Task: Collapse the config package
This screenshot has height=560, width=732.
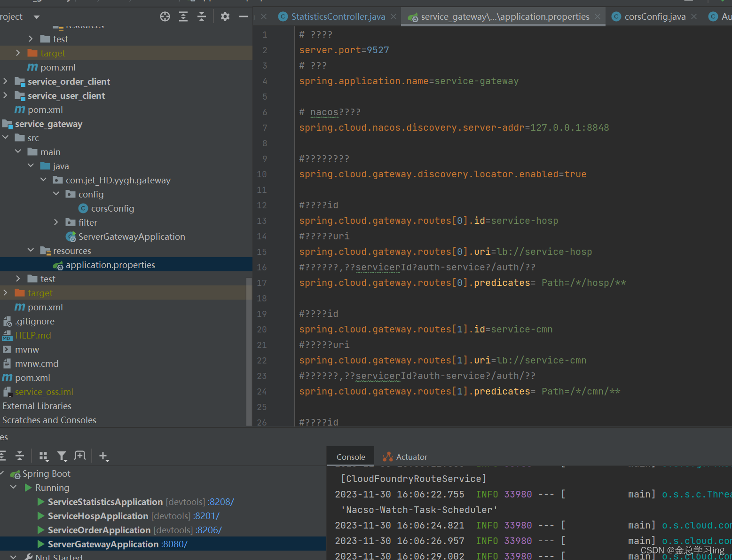Action: [56, 194]
